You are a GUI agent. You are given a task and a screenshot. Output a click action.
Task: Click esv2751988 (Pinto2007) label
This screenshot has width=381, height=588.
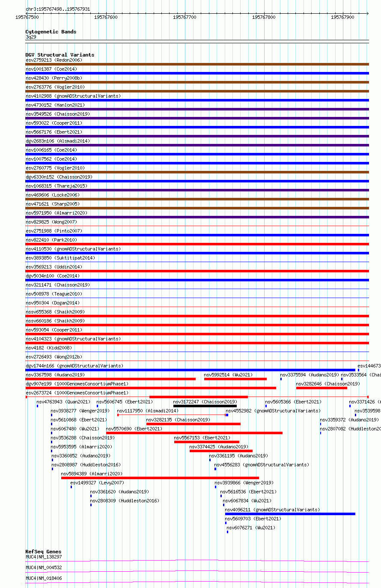point(54,231)
